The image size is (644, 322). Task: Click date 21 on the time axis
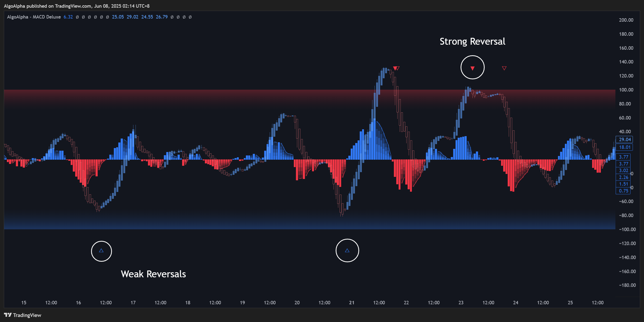click(x=352, y=303)
